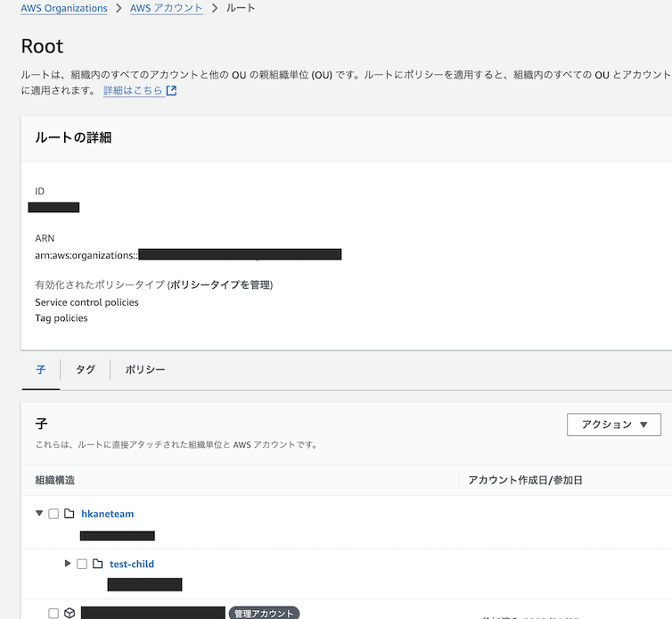Click the Service control policies text
672x619 pixels.
coord(87,302)
